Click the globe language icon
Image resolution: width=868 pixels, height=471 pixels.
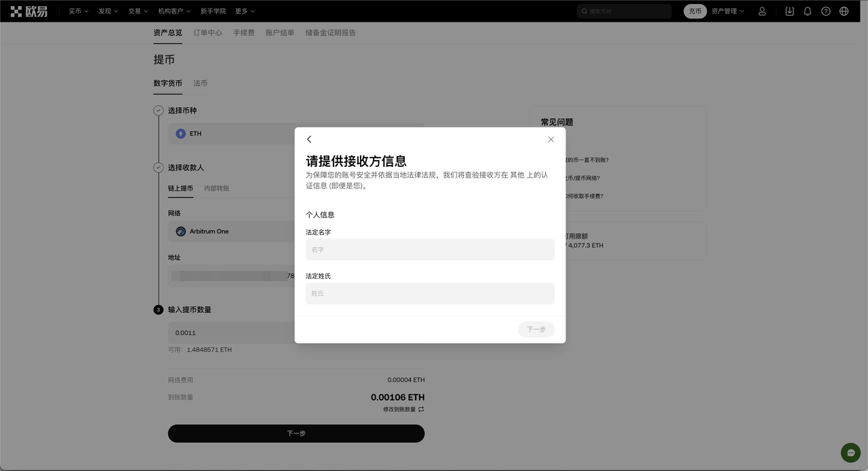pos(844,12)
